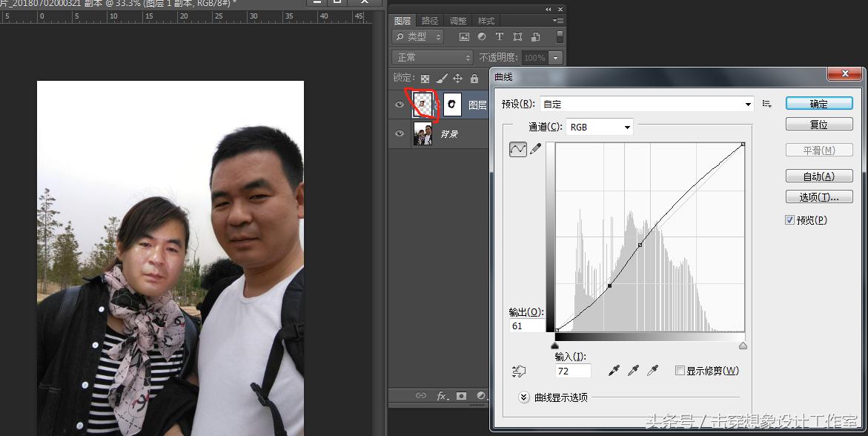Click the 图层1 layer mask thumbnail
The width and height of the screenshot is (868, 436).
[x=452, y=104]
